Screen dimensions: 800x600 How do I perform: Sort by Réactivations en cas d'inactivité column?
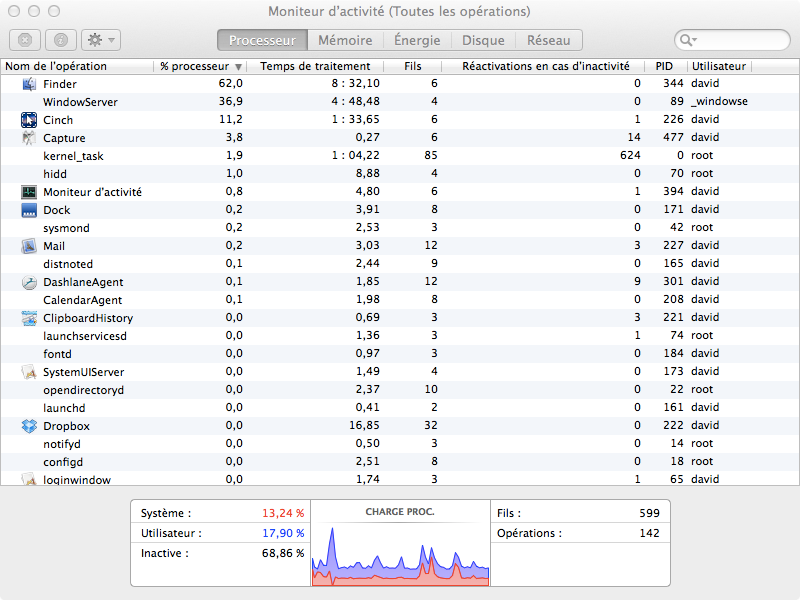point(545,66)
